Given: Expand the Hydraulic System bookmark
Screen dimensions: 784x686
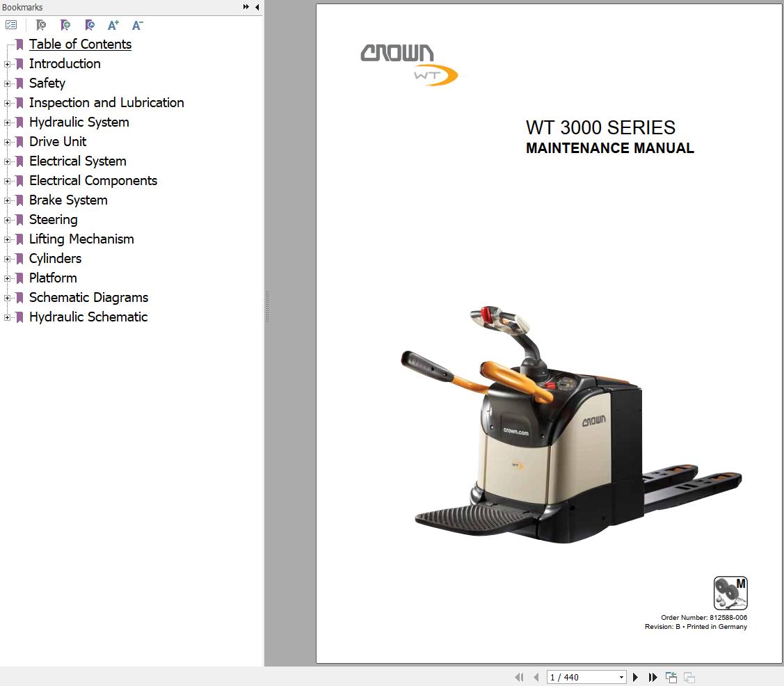Looking at the screenshot, I should coord(6,122).
